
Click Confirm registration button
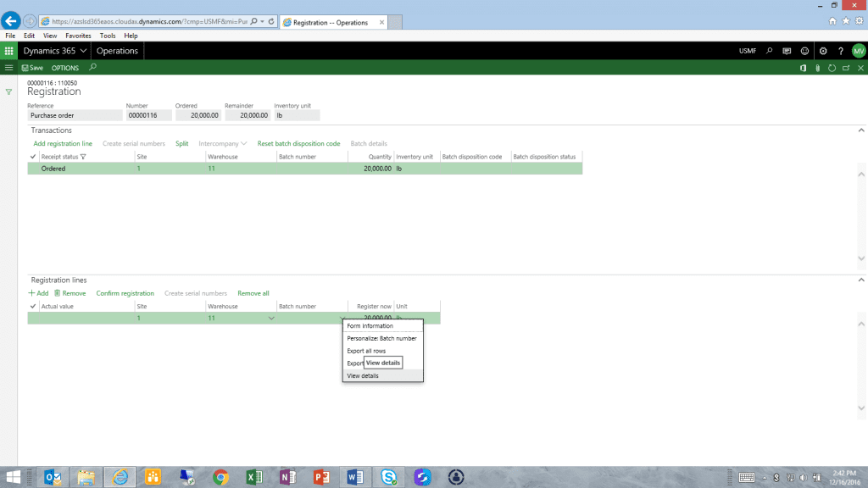pos(125,293)
